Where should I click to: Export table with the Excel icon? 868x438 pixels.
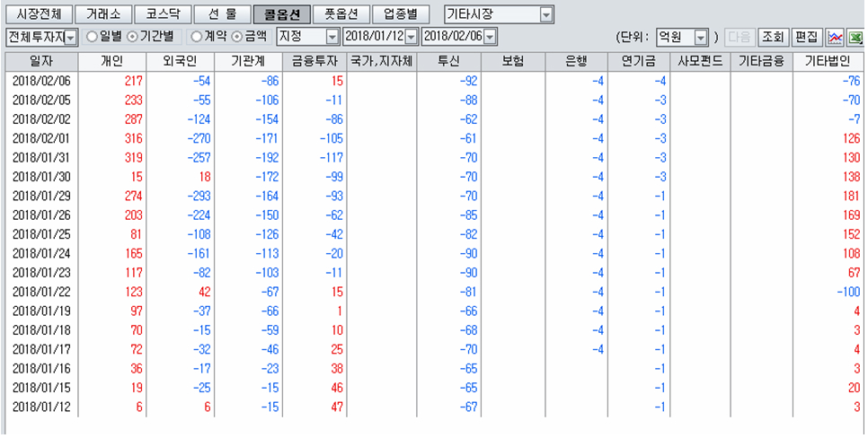pyautogui.click(x=855, y=37)
